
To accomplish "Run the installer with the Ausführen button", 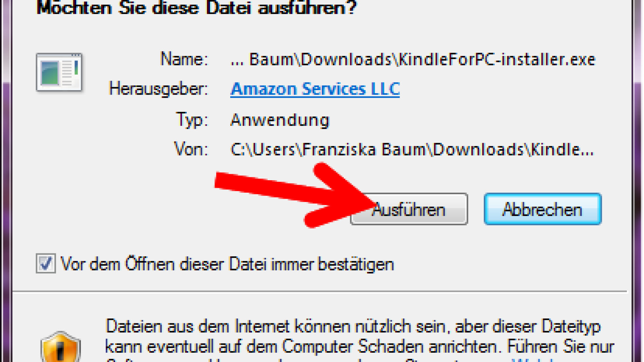I will click(x=409, y=209).
